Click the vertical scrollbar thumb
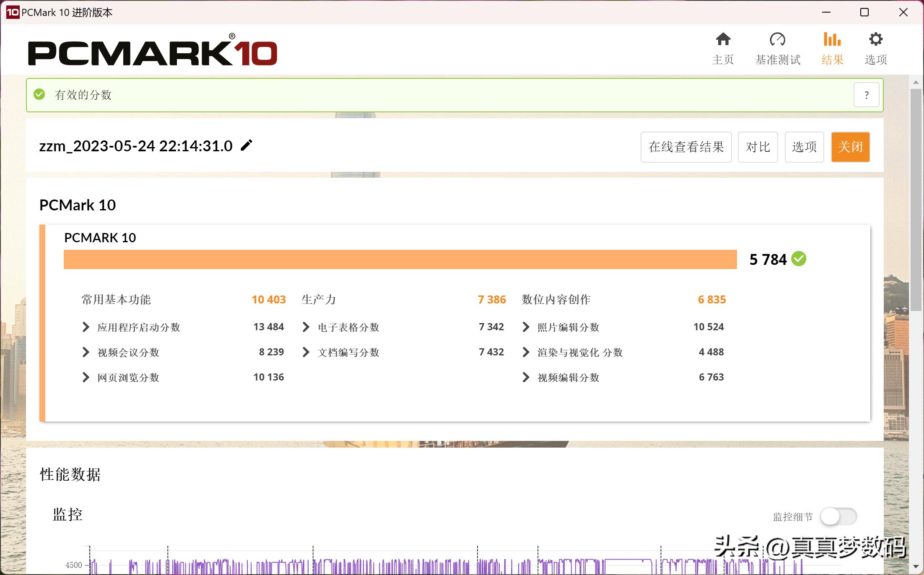Image resolution: width=924 pixels, height=575 pixels. [916, 199]
